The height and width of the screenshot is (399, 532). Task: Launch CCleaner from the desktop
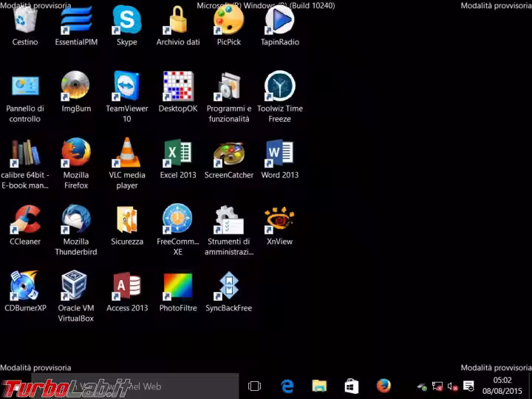(x=25, y=219)
